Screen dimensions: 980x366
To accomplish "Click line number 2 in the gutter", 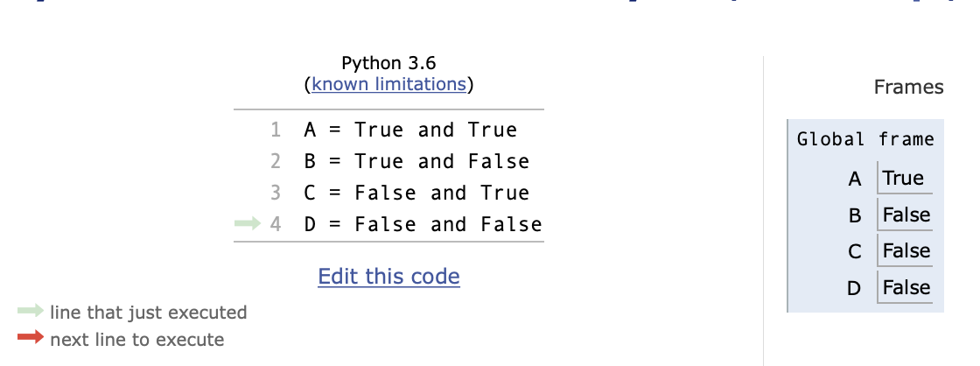I will [276, 161].
